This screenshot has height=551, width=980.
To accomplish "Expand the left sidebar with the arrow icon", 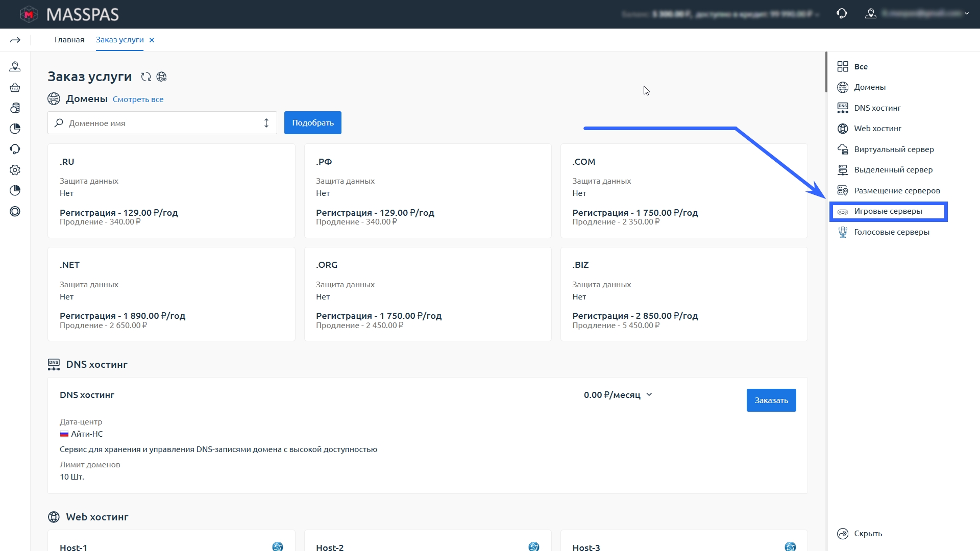I will [15, 40].
